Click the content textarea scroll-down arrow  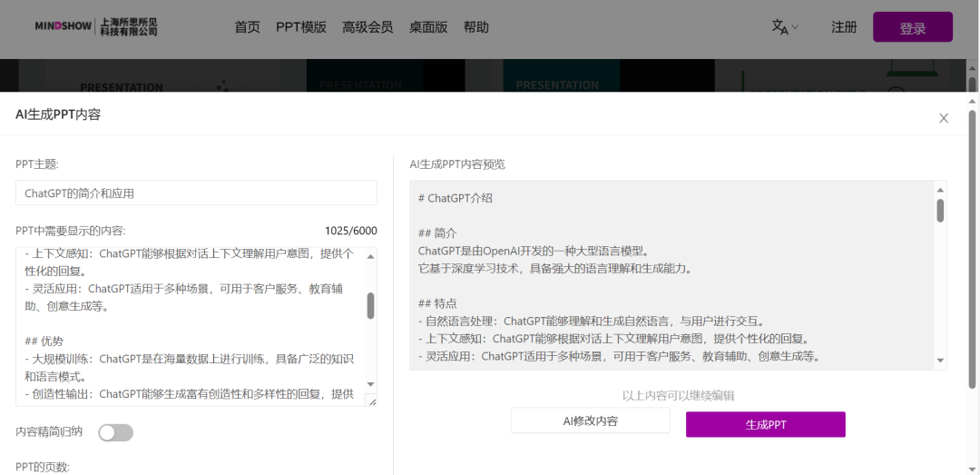[x=370, y=384]
